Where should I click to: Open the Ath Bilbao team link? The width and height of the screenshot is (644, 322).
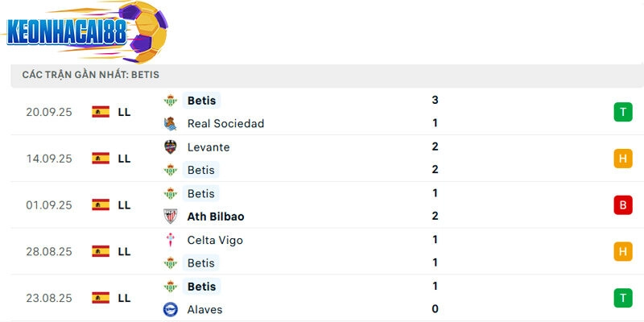216,217
